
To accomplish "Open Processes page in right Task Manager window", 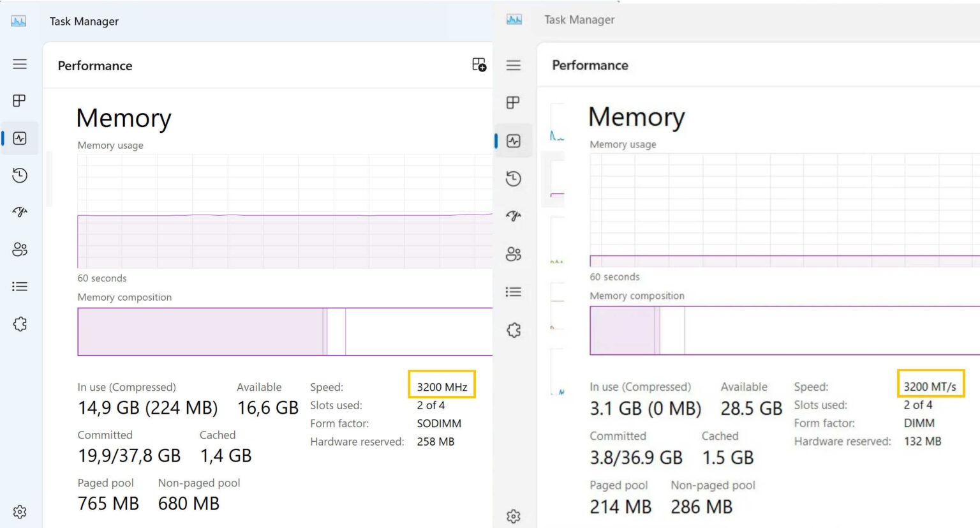I will point(514,103).
